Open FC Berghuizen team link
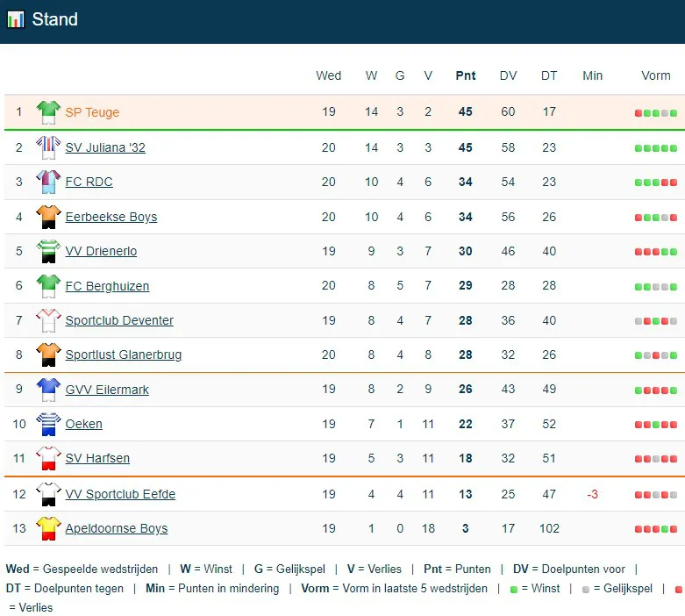This screenshot has width=685, height=616. click(x=107, y=286)
